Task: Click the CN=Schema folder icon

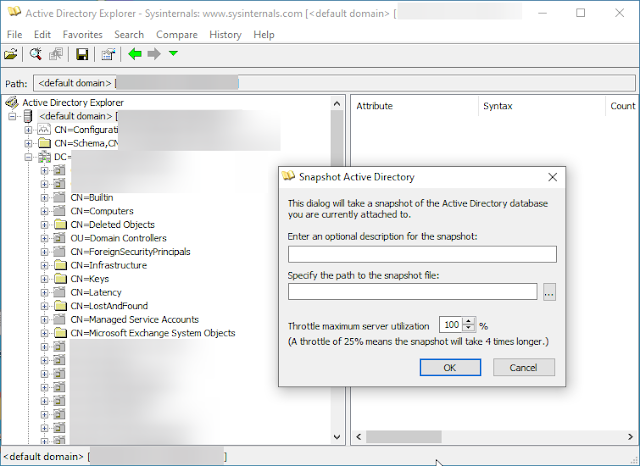Action: point(44,143)
